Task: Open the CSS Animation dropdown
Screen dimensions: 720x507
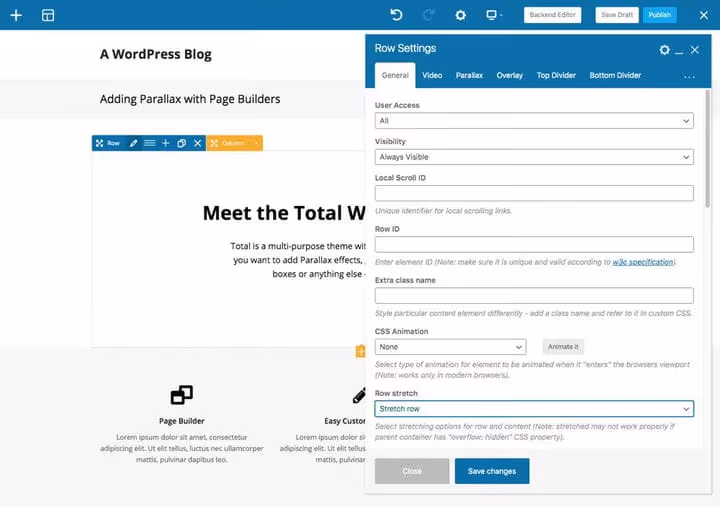Action: [x=450, y=347]
